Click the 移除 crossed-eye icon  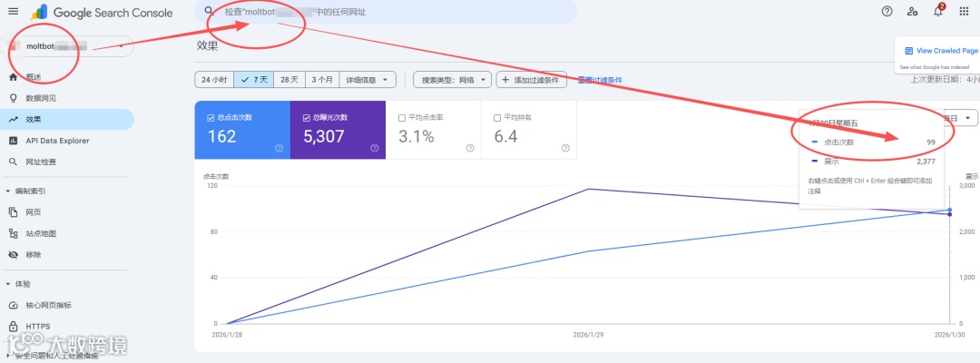point(13,255)
